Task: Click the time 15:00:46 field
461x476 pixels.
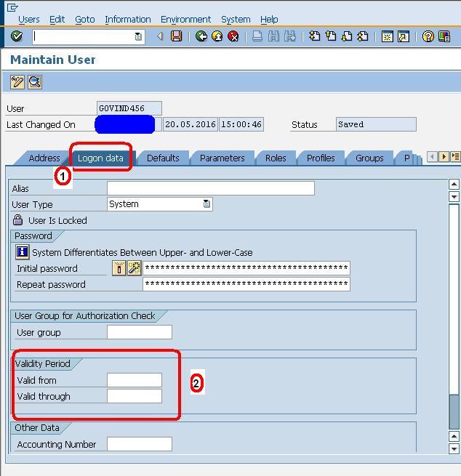Action: pyautogui.click(x=241, y=124)
